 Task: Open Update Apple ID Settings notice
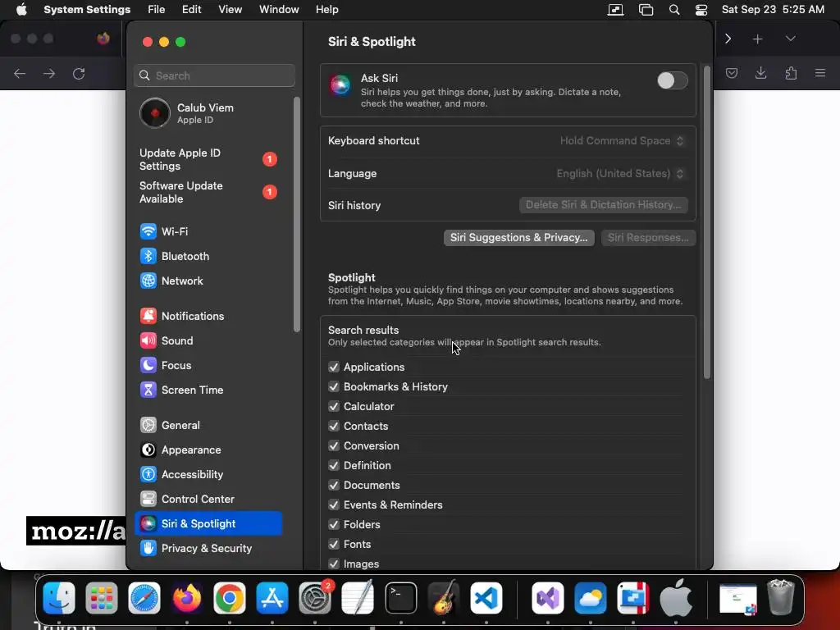(x=208, y=160)
